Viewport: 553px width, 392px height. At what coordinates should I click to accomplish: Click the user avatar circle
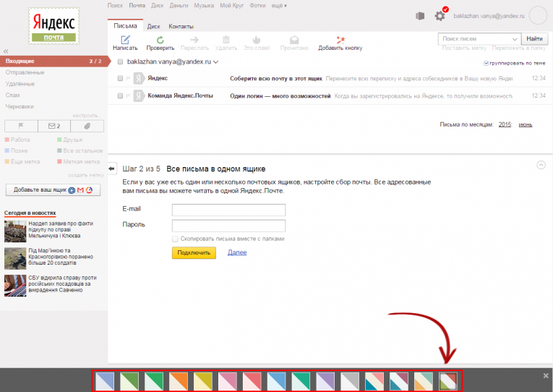tap(538, 15)
